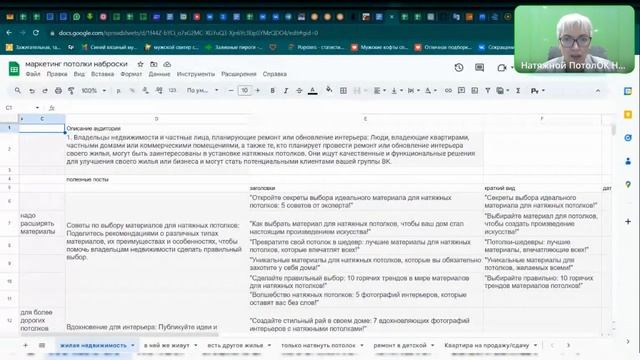
Task: Get add-ons with the plus icon
Action: pyautogui.click(x=628, y=222)
